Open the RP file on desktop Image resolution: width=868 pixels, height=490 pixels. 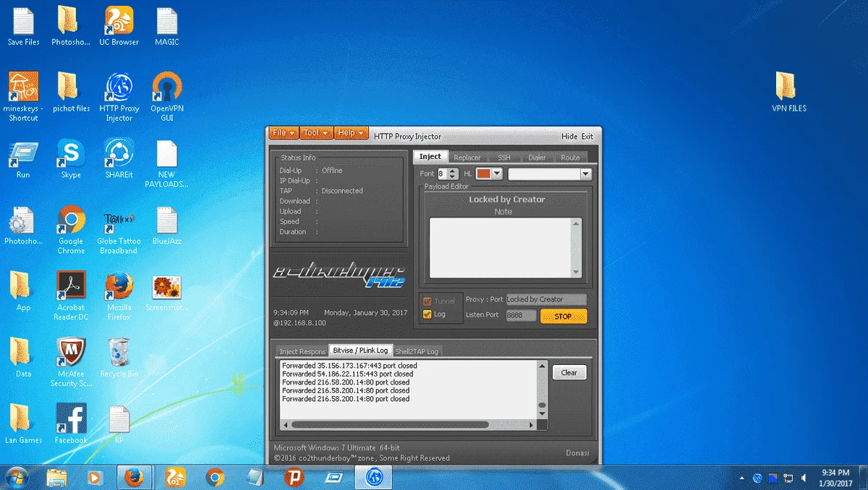119,423
